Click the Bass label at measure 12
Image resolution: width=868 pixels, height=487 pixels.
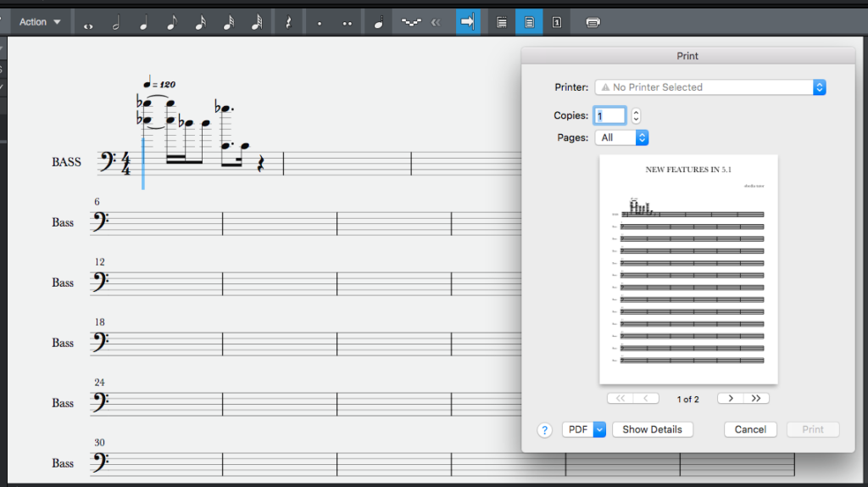pyautogui.click(x=63, y=283)
